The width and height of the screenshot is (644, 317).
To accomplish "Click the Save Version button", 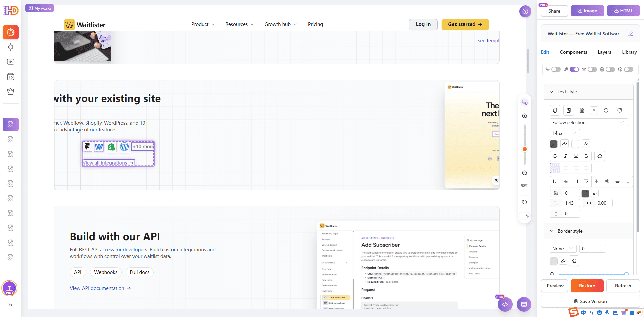I will point(590,301).
